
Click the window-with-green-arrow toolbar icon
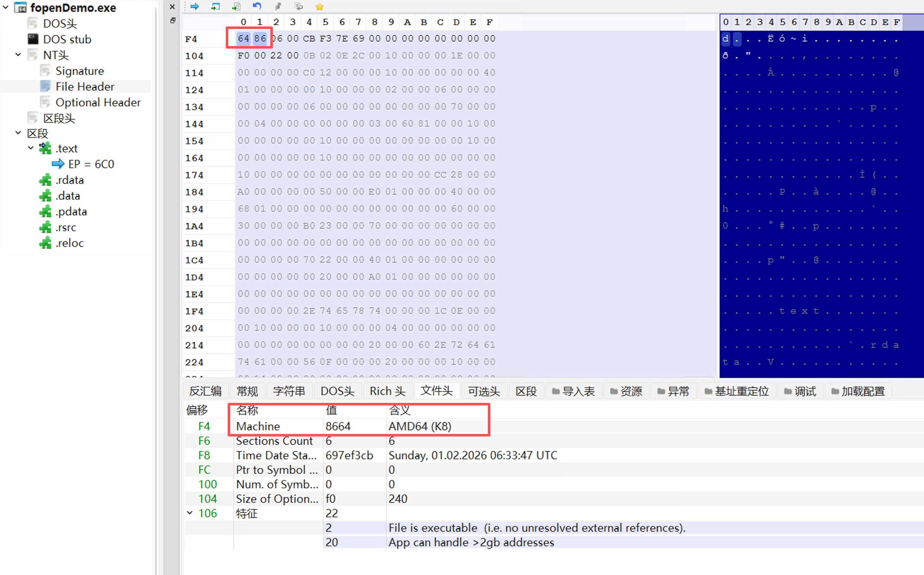(x=216, y=7)
